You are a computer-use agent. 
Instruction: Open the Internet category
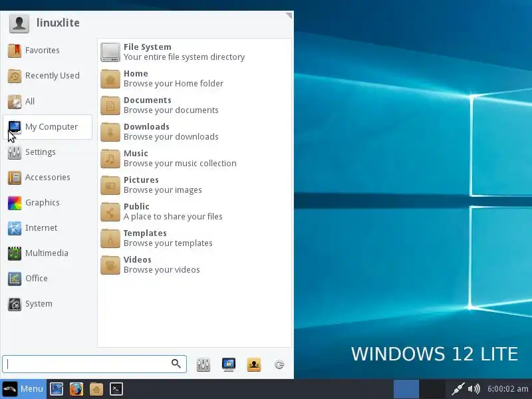(x=47, y=227)
